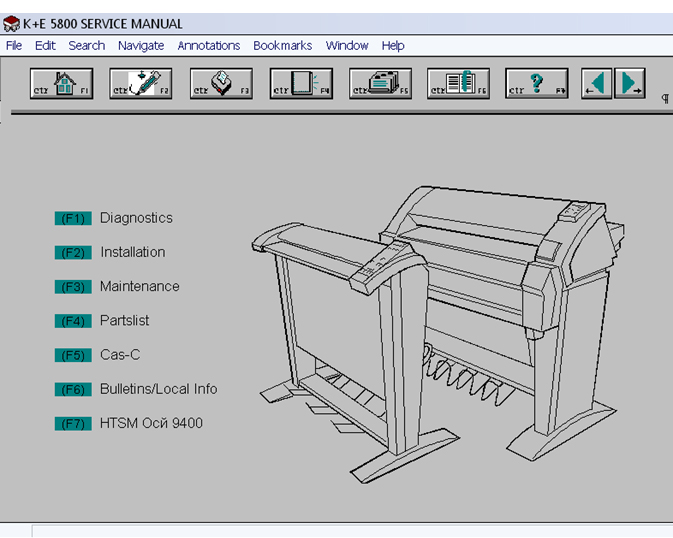
Task: Click the (F5) button beside Cas-C
Action: click(x=73, y=356)
